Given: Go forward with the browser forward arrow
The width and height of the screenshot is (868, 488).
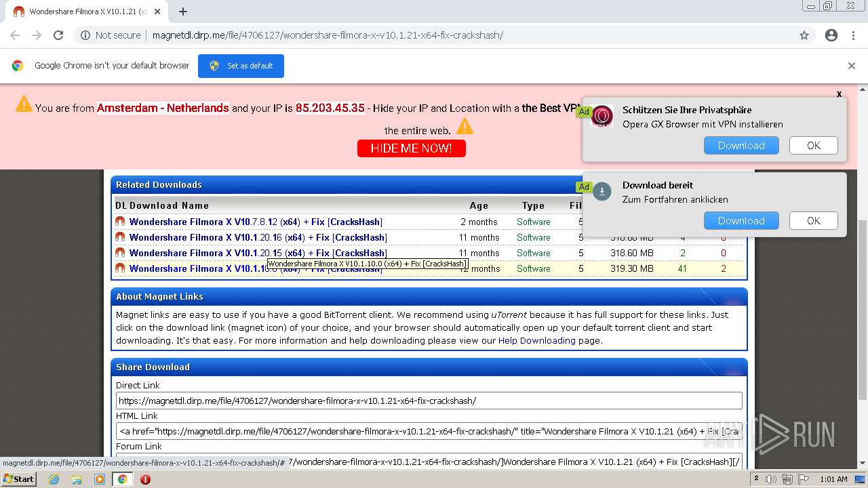Looking at the screenshot, I should [x=37, y=35].
